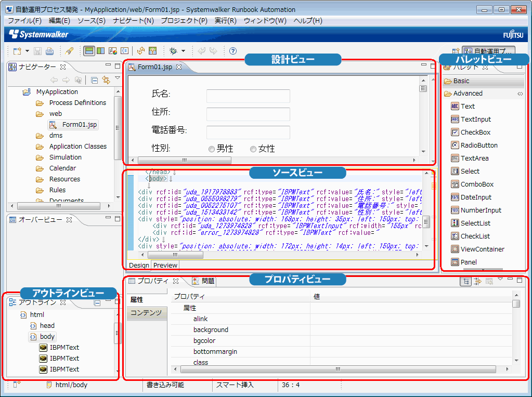Toggle Show Advanced Properties filter icon
This screenshot has height=397, width=532.
point(477,282)
